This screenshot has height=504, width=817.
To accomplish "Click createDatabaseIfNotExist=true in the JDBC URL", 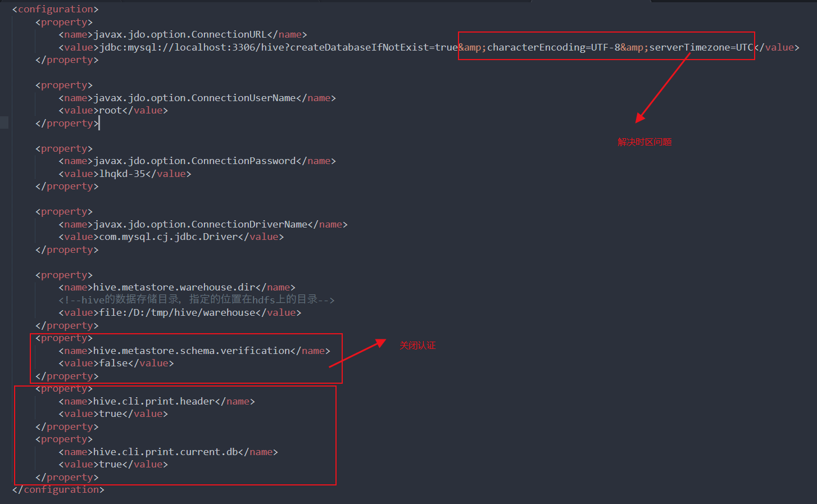I will click(374, 47).
